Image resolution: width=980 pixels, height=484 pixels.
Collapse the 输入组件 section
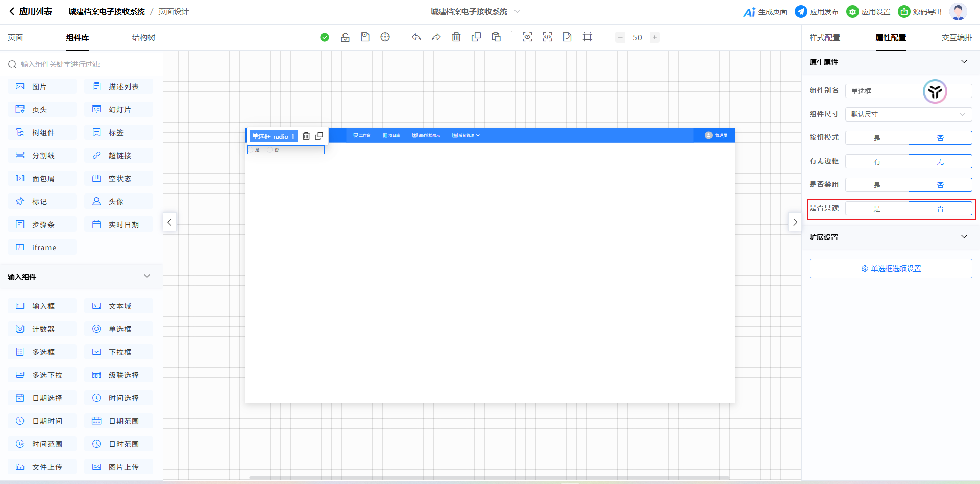point(147,276)
